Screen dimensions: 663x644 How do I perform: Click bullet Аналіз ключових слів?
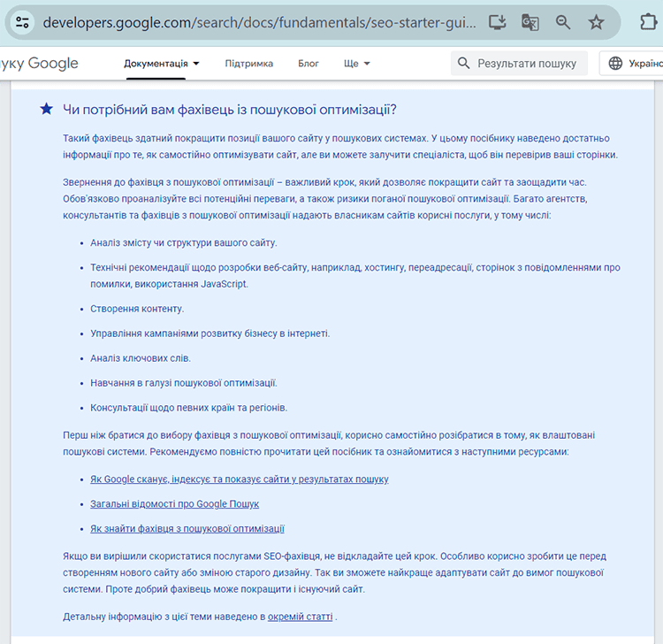pyautogui.click(x=141, y=358)
